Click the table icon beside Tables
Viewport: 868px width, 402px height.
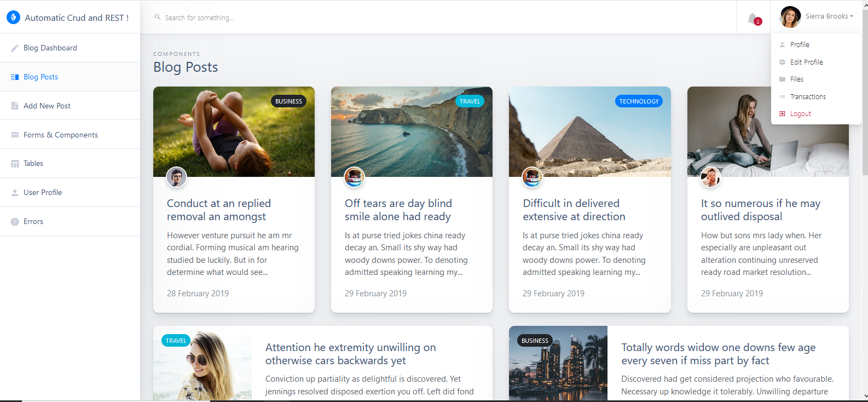(x=15, y=164)
